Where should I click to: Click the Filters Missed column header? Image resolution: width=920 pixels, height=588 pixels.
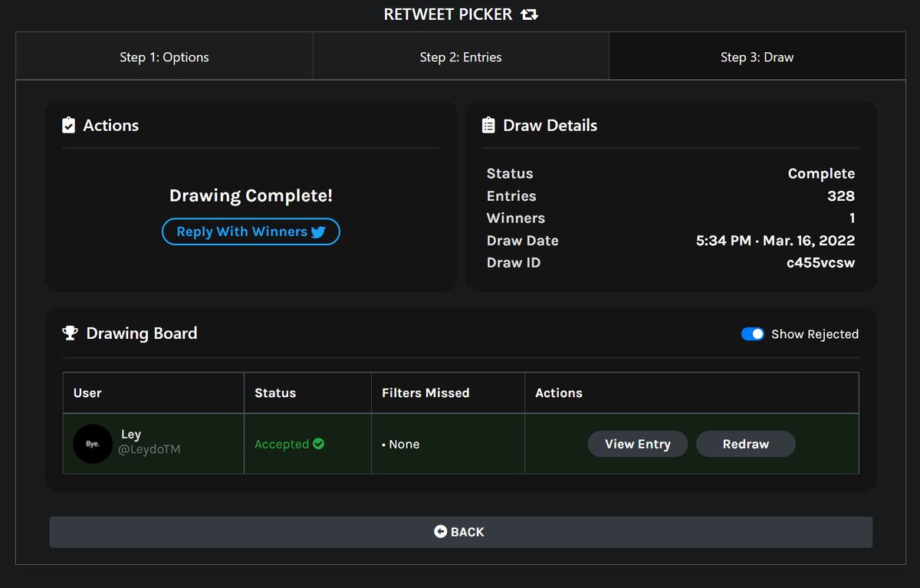point(426,393)
